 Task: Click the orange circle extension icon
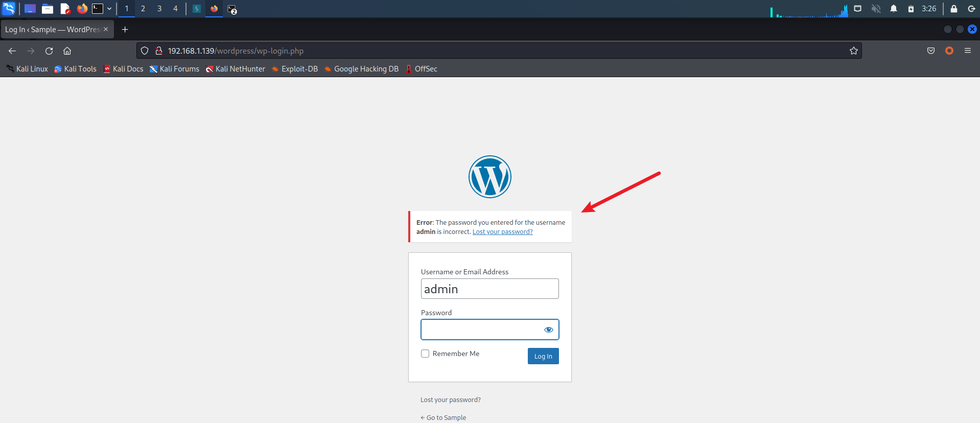[x=949, y=51]
